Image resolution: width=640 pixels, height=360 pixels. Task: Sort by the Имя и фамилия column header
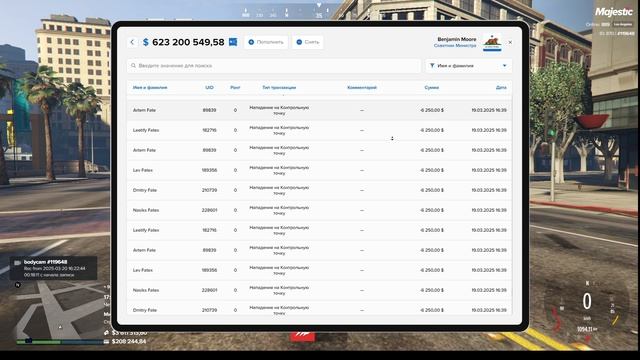coord(150,87)
